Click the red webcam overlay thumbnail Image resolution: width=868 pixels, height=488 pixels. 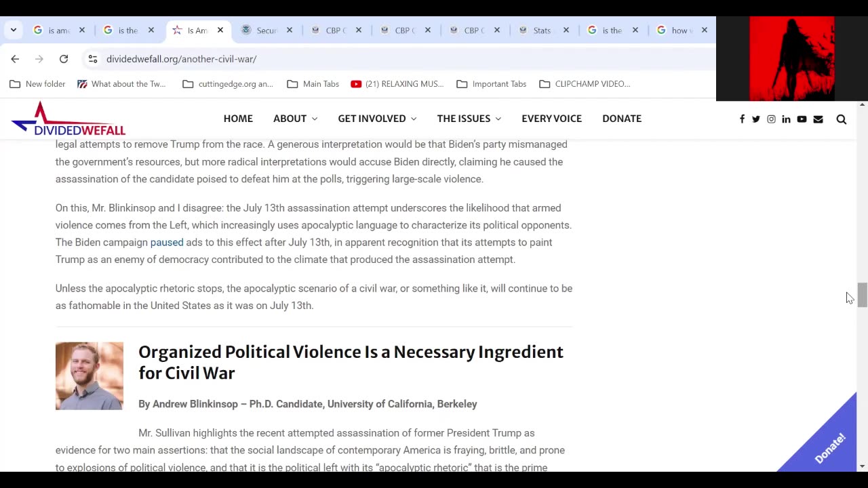point(792,58)
